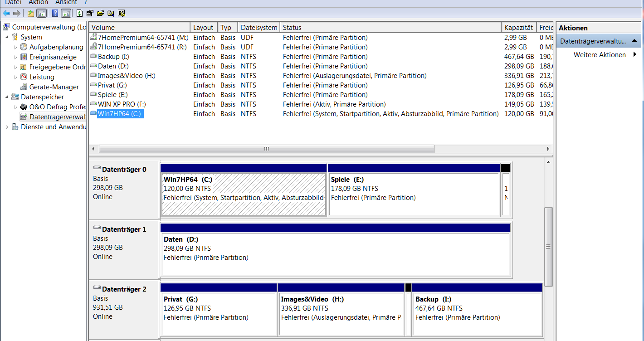Screen dimensions: 644x341
Task: Click disk view scroll-up arrow
Action: pos(548,162)
